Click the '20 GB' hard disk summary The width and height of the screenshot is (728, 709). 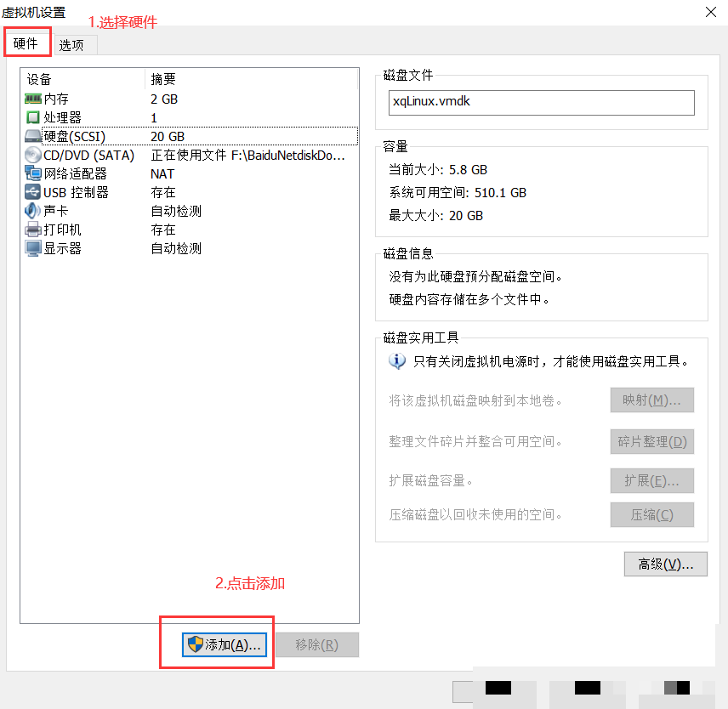tap(168, 136)
